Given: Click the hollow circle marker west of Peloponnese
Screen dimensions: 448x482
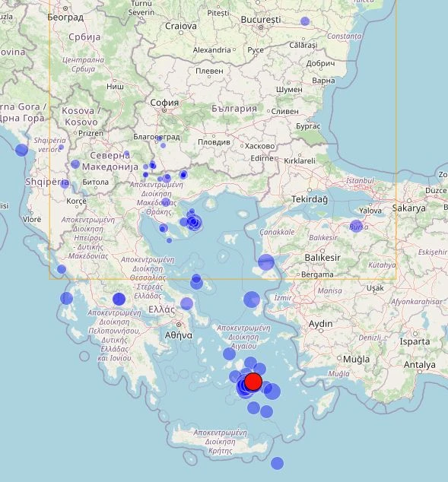Looking at the screenshot, I should pyautogui.click(x=84, y=357).
